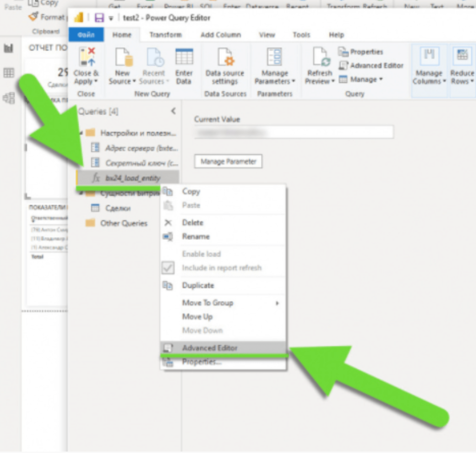Click the Save icon in title bar
476x453 pixels.
(x=99, y=18)
